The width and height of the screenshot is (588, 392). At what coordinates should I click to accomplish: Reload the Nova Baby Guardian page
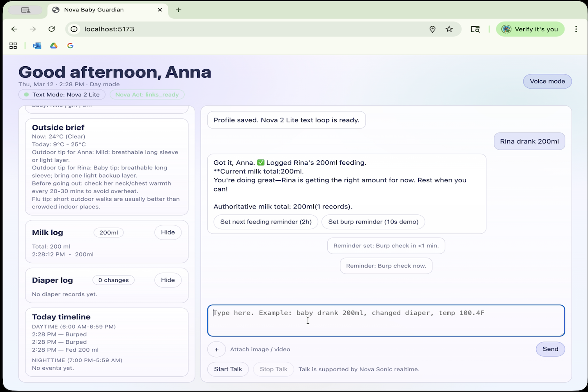pos(52,29)
